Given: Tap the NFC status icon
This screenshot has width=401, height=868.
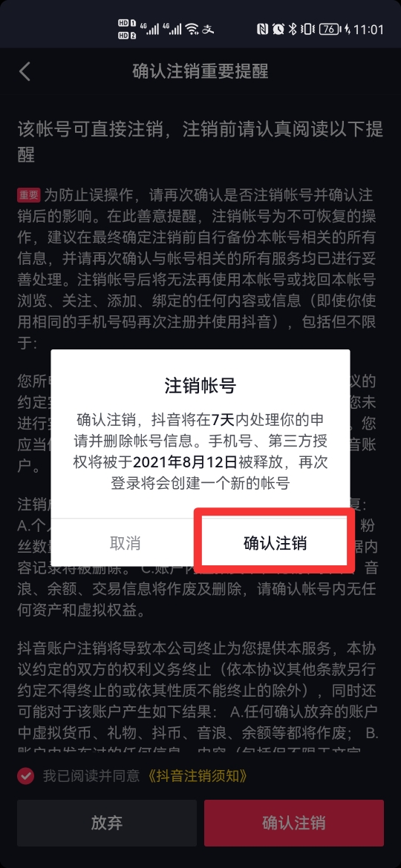Looking at the screenshot, I should pos(263,29).
